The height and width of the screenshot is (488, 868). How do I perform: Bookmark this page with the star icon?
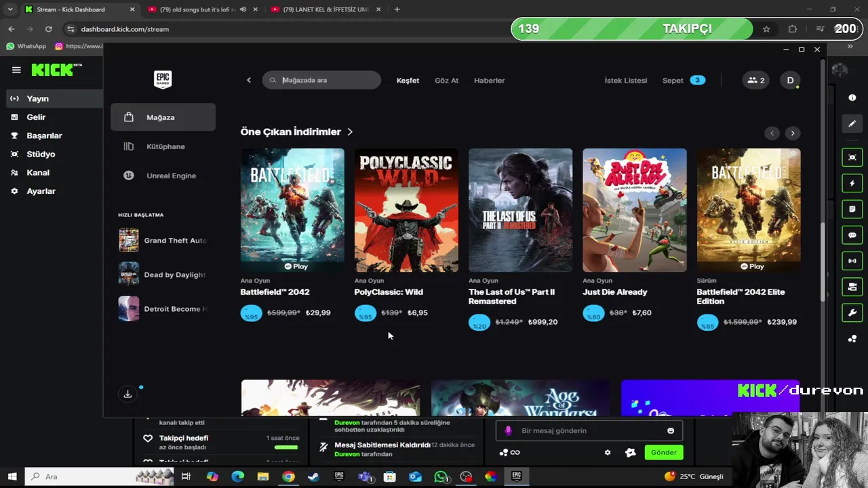pyautogui.click(x=766, y=29)
